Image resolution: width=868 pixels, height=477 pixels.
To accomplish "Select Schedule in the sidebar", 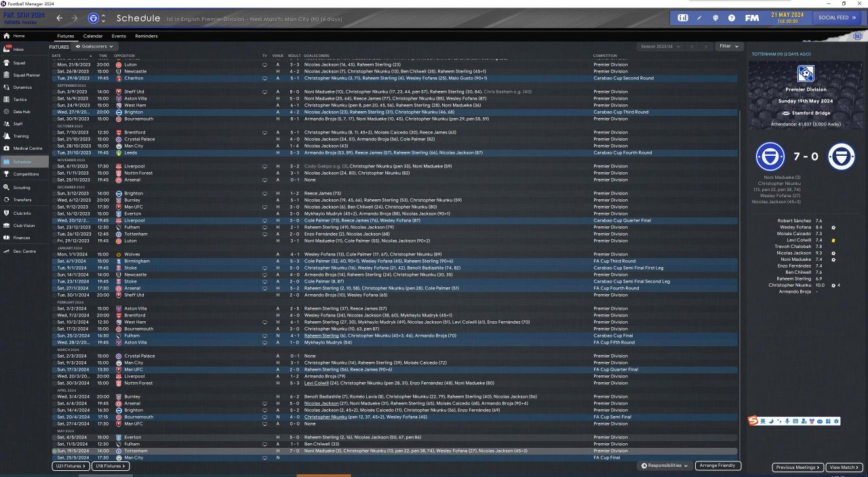I will pos(24,162).
